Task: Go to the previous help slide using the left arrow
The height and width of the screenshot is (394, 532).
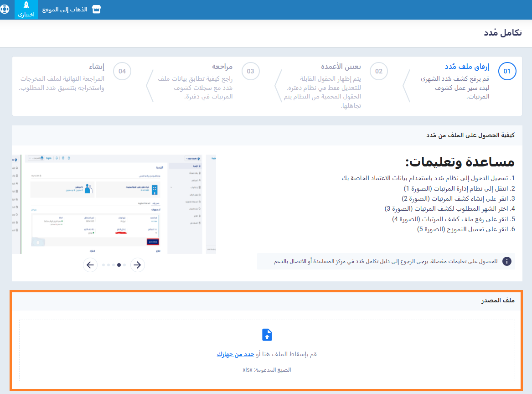Action: click(90, 265)
